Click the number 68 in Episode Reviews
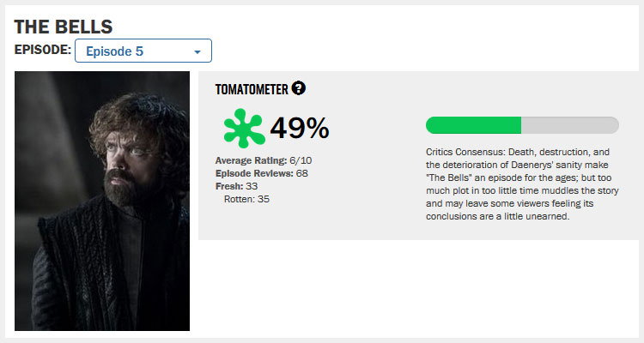The height and width of the screenshot is (343, 644). (301, 173)
